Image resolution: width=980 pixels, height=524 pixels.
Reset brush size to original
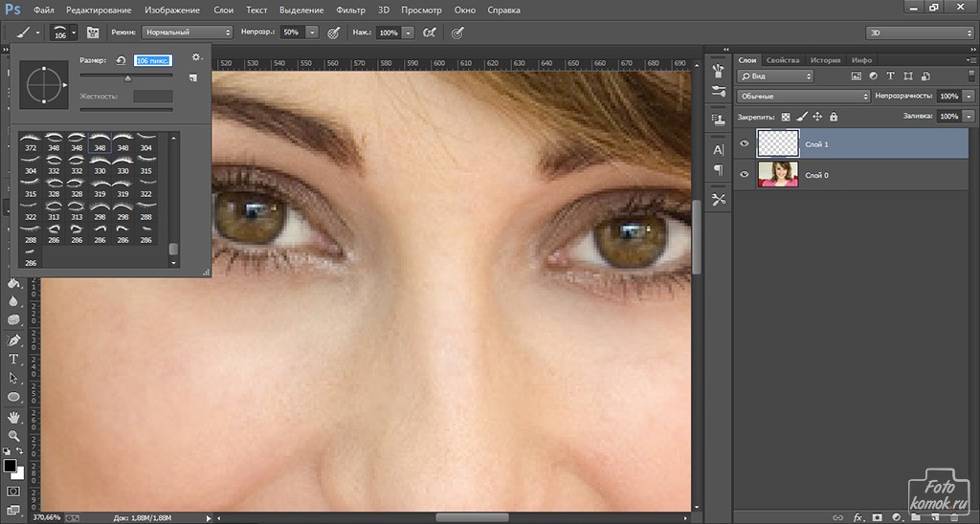[122, 60]
